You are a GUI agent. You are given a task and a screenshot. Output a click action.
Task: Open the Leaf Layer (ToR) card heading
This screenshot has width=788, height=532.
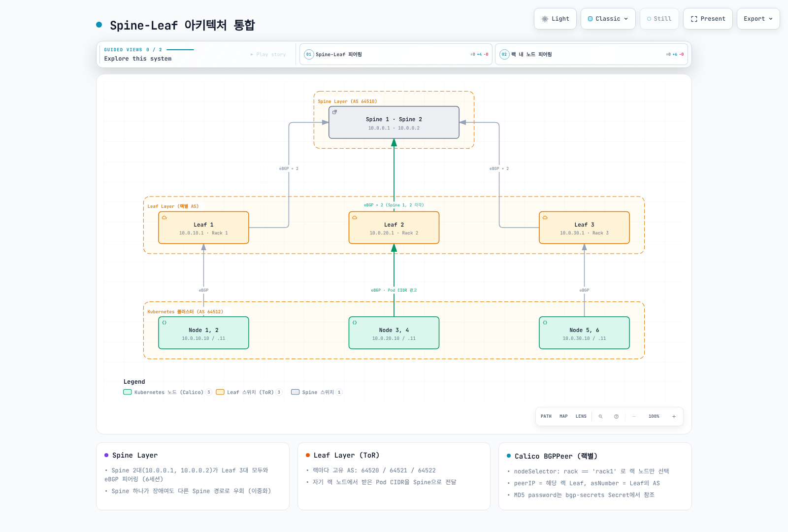click(346, 455)
